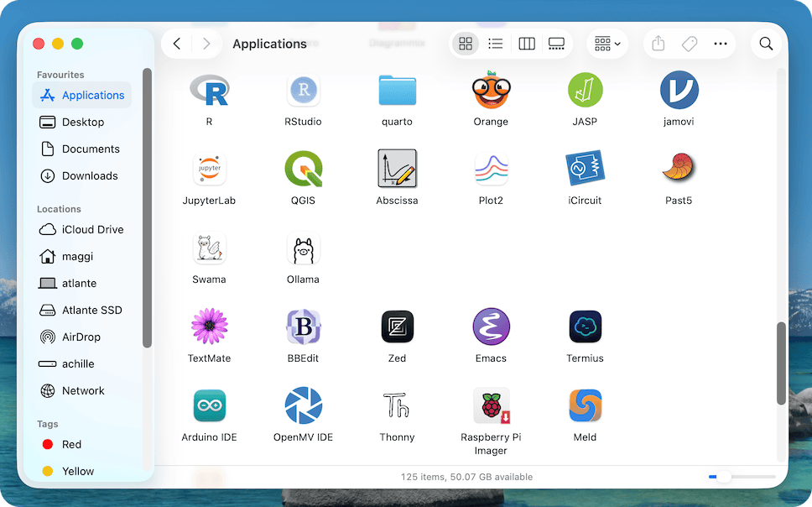The image size is (812, 507).
Task: Open the RStudio application icon
Action: [x=303, y=91]
